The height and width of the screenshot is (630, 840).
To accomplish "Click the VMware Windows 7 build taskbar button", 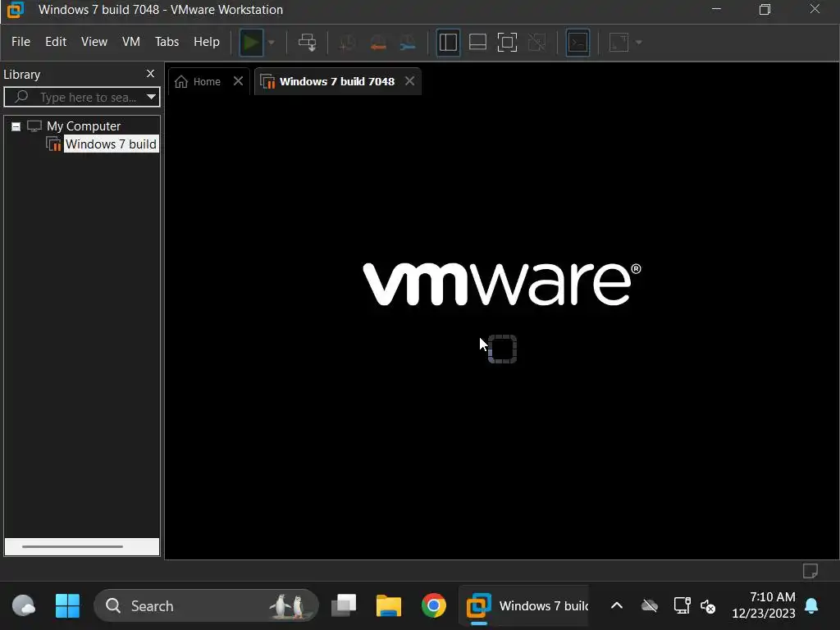I will tap(524, 606).
